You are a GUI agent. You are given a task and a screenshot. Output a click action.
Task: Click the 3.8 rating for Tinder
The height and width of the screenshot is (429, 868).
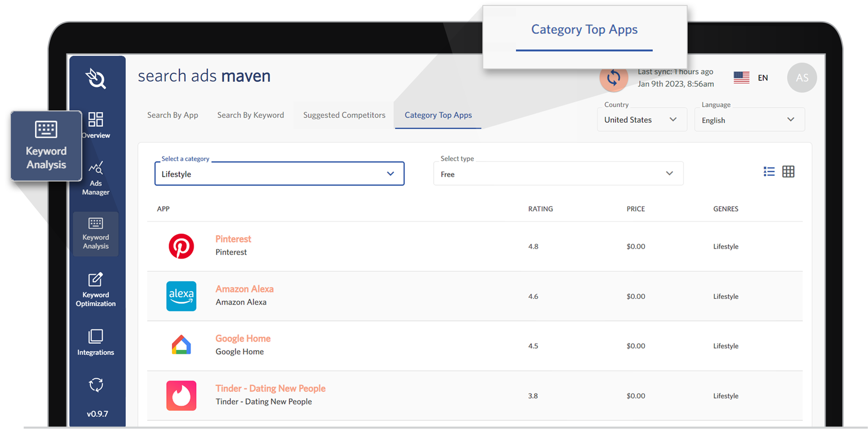(x=533, y=396)
